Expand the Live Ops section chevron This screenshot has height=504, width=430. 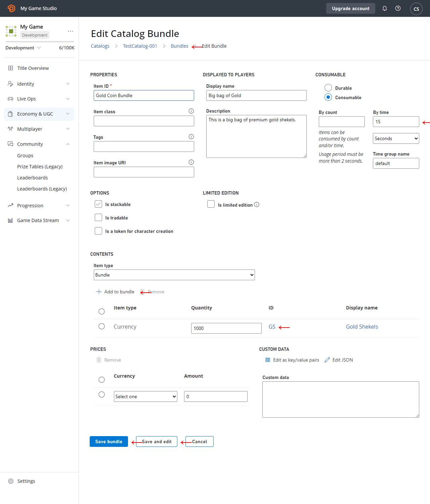pos(68,99)
